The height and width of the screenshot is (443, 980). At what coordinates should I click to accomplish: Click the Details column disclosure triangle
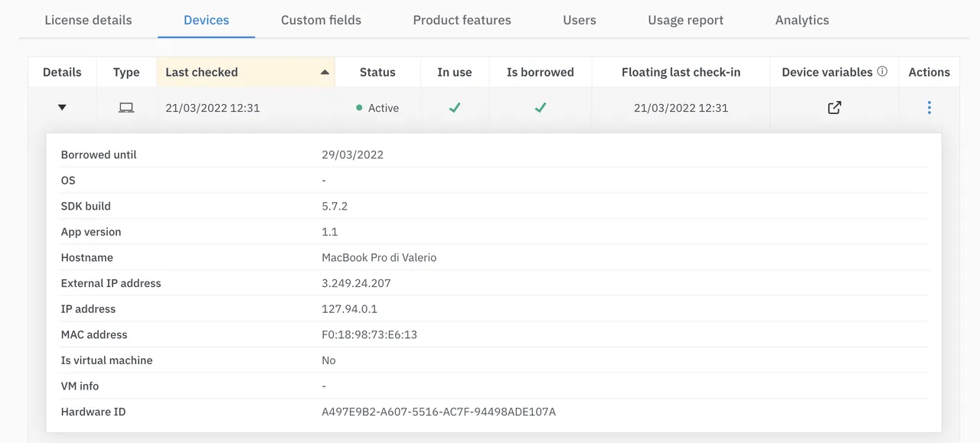(x=62, y=107)
